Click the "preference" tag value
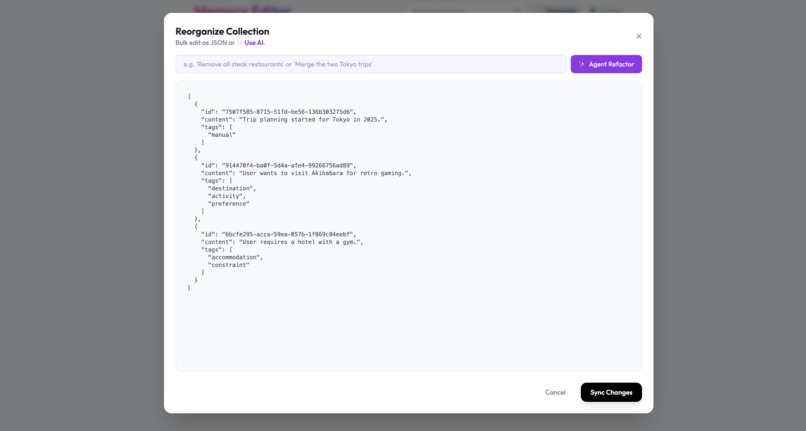 tap(229, 204)
